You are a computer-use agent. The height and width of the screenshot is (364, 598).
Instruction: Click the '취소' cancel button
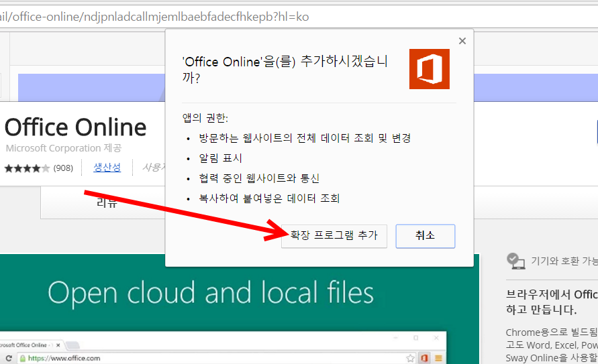[x=426, y=236]
